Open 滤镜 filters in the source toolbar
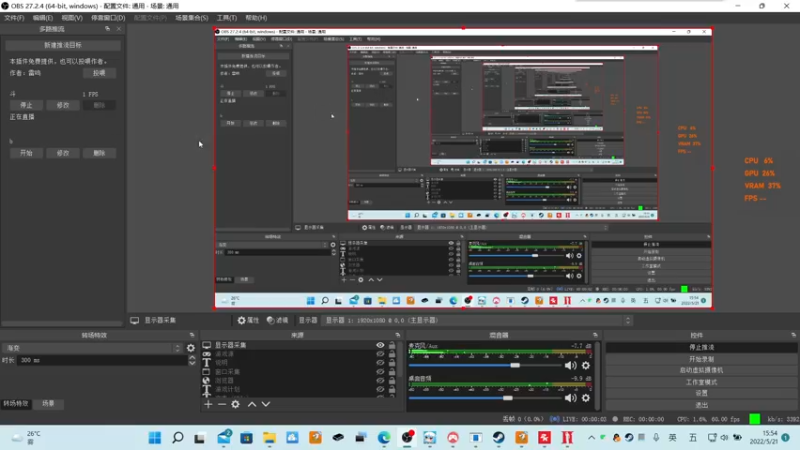 point(278,320)
